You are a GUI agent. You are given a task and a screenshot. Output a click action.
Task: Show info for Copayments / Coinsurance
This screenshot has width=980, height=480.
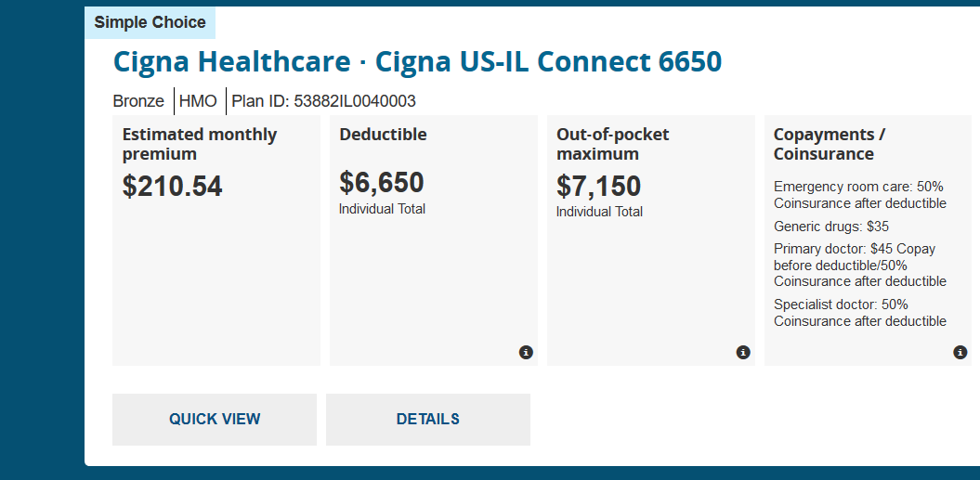(x=960, y=352)
